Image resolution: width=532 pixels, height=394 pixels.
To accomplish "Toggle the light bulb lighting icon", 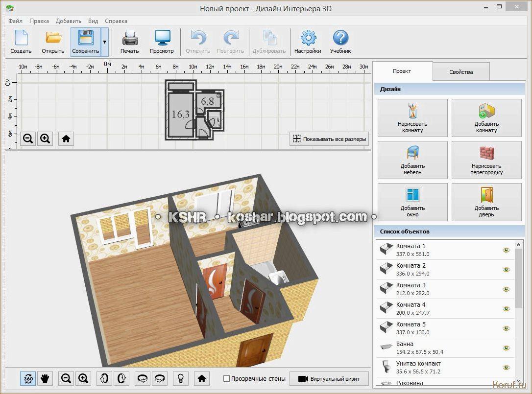I will (181, 378).
